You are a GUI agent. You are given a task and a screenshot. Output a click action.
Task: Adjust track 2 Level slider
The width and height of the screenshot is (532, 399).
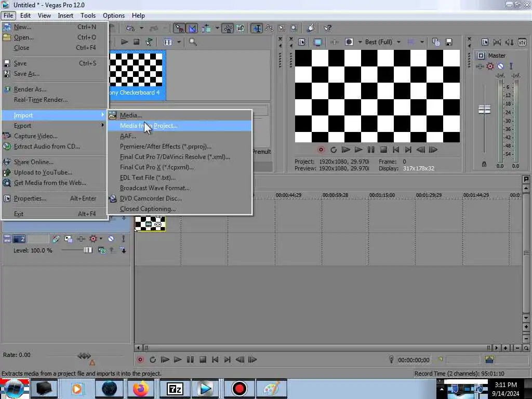coord(87,250)
